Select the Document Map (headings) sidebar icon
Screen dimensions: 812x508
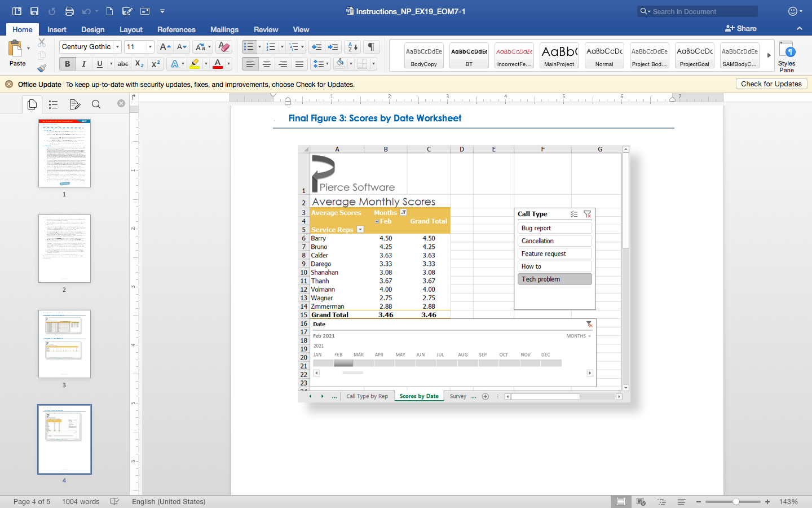(x=53, y=104)
